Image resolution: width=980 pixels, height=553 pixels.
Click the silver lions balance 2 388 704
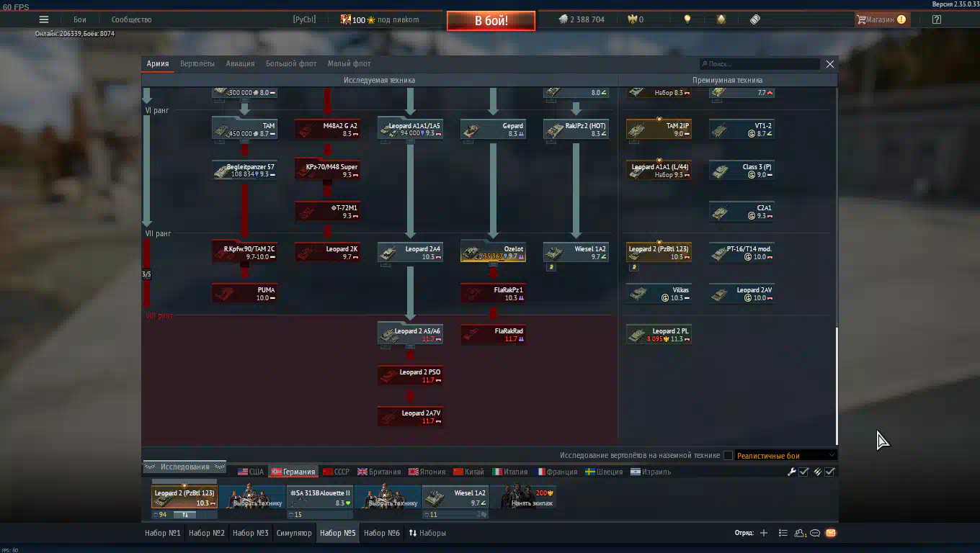[x=582, y=19]
